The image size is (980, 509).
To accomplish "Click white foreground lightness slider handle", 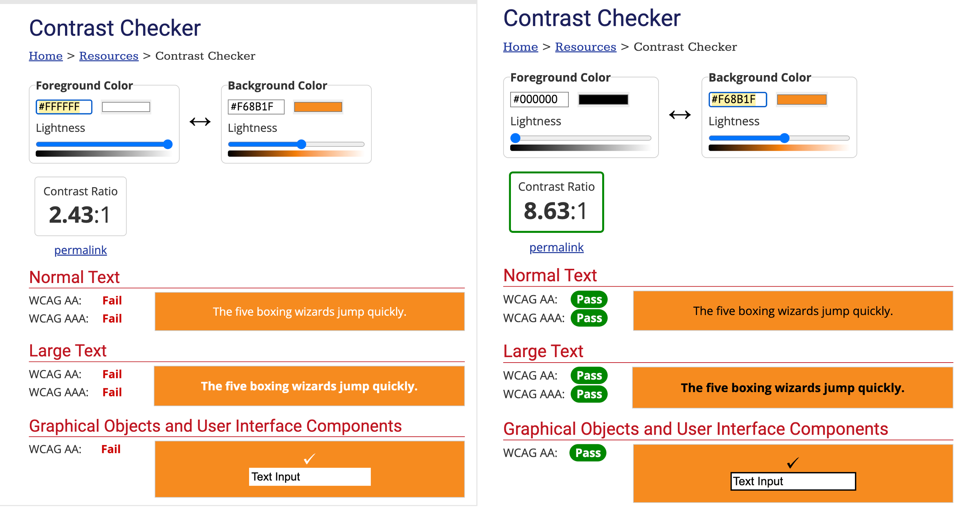I will tap(168, 144).
